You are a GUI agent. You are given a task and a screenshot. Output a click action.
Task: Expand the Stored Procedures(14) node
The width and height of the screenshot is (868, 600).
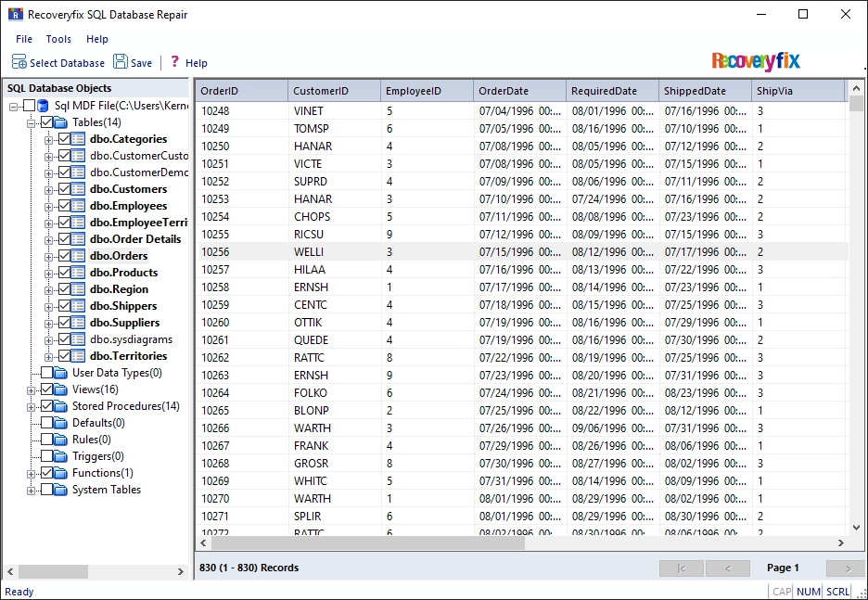click(31, 407)
